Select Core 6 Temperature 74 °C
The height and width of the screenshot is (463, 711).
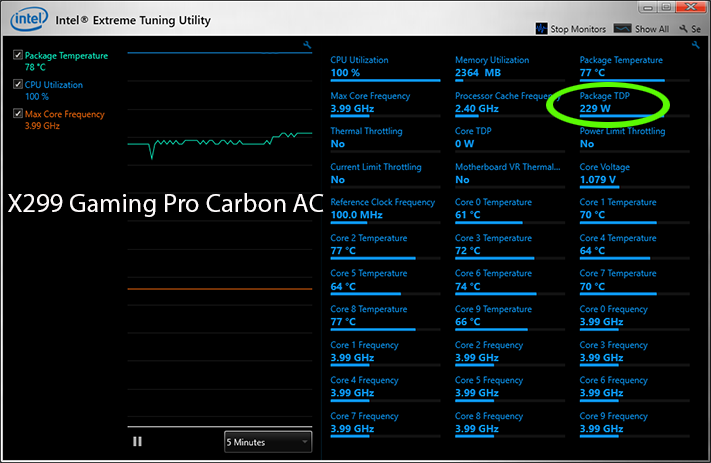pos(510,280)
